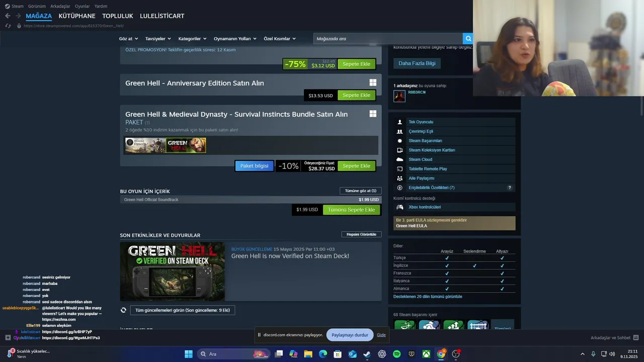Open Windows taskbar Ara search box
This screenshot has height=362, width=644.
[x=234, y=354]
